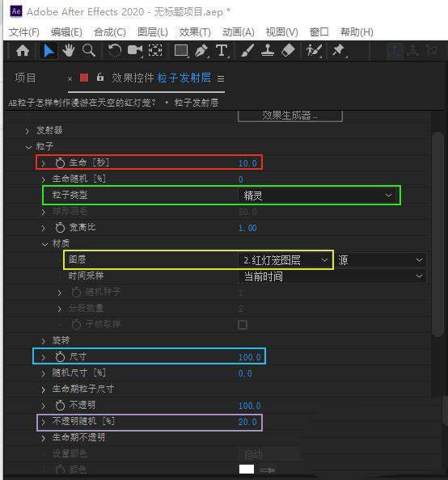Viewport: 448px width, 480px height.
Task: Toggle the effect controls panel lock icon
Action: [x=100, y=78]
